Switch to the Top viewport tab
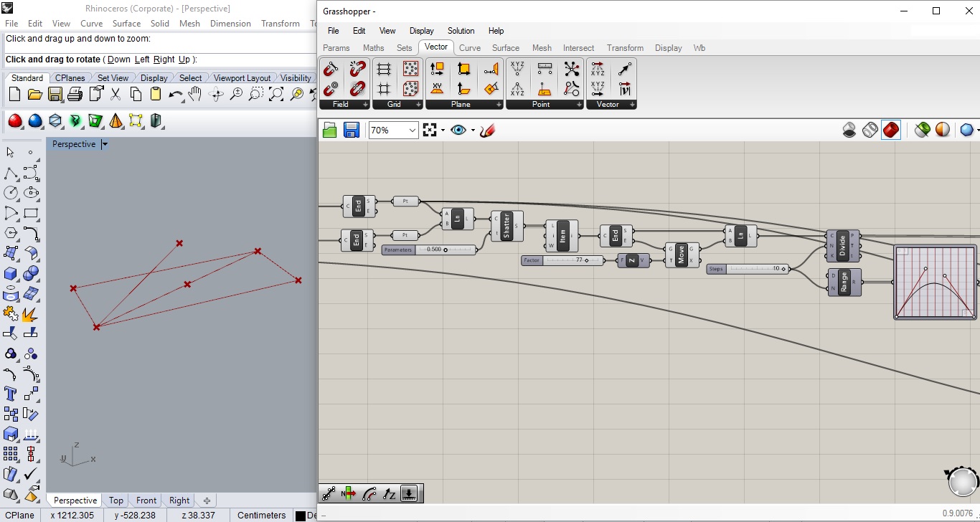This screenshot has height=522, width=980. click(x=116, y=500)
